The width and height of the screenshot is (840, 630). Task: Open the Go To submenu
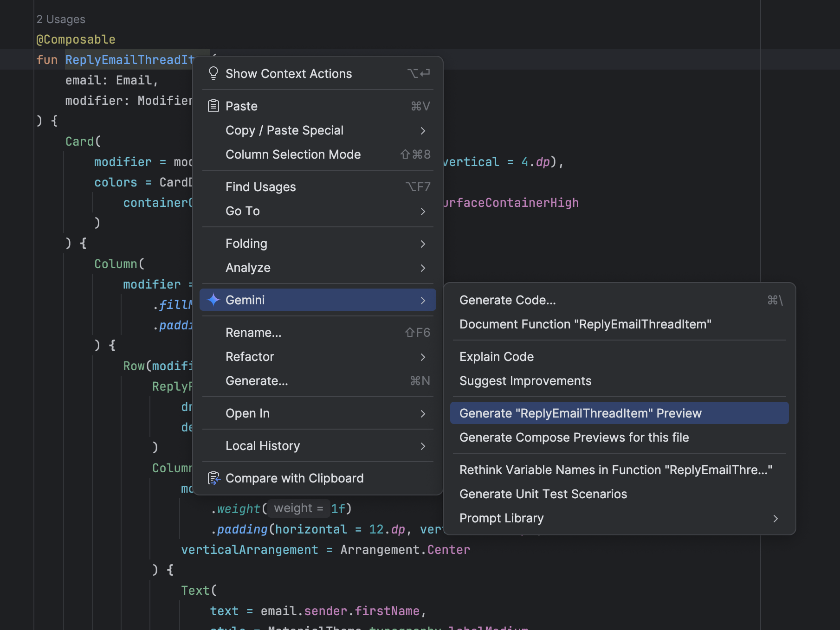point(242,211)
